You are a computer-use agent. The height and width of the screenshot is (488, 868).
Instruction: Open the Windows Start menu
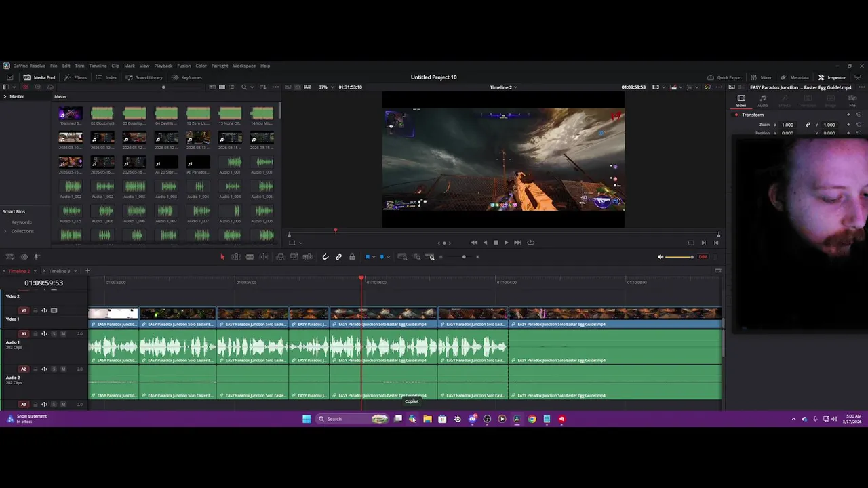[307, 419]
